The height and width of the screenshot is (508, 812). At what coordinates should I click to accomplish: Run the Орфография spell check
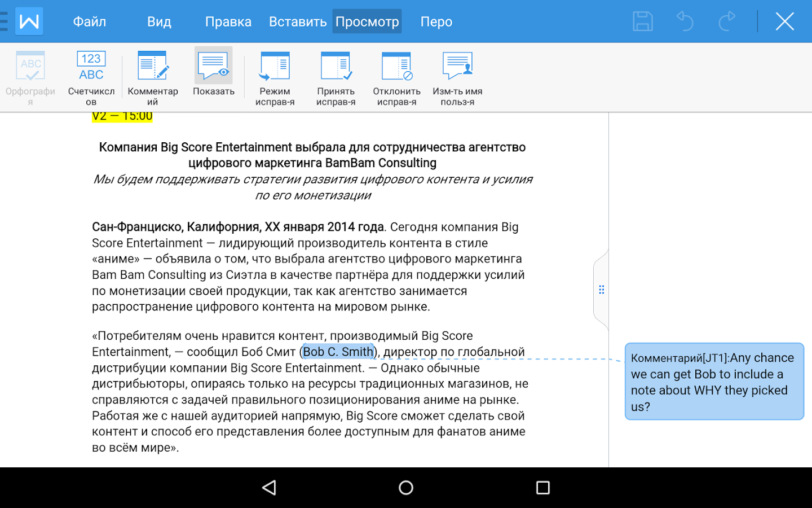(30, 78)
